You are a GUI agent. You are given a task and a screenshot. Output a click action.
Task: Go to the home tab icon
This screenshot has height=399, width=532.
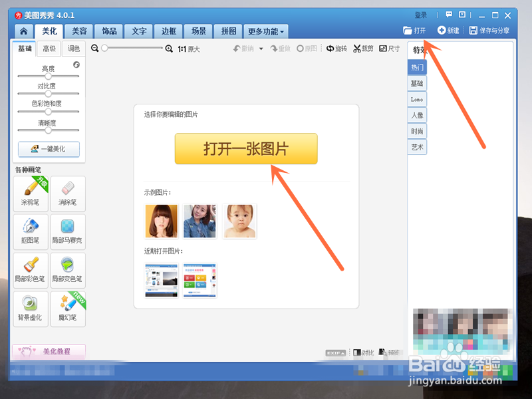[x=24, y=31]
